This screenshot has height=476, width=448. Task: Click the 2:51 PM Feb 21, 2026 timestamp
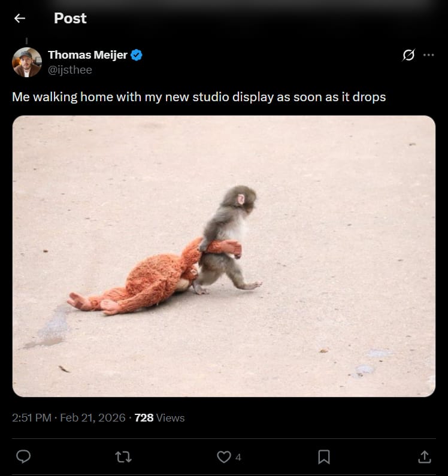point(68,418)
